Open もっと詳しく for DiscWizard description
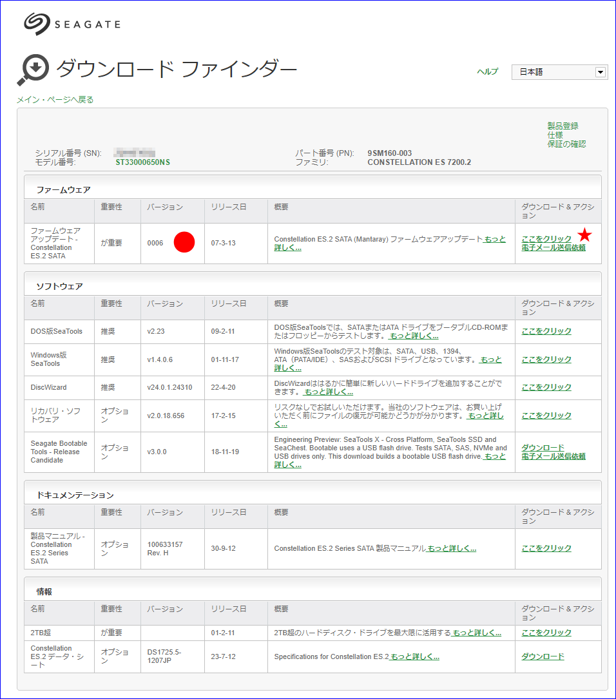Image resolution: width=616 pixels, height=699 pixels. tap(328, 392)
